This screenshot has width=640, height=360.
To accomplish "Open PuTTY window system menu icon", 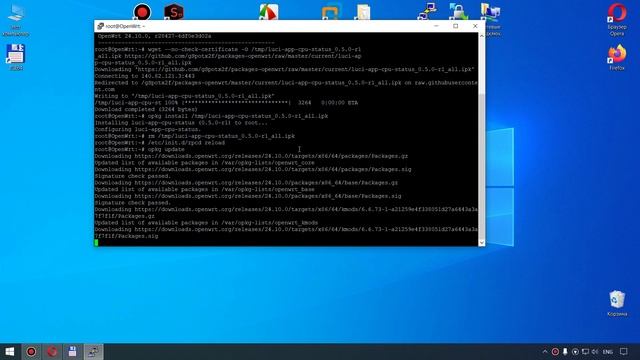I will tap(100, 26).
